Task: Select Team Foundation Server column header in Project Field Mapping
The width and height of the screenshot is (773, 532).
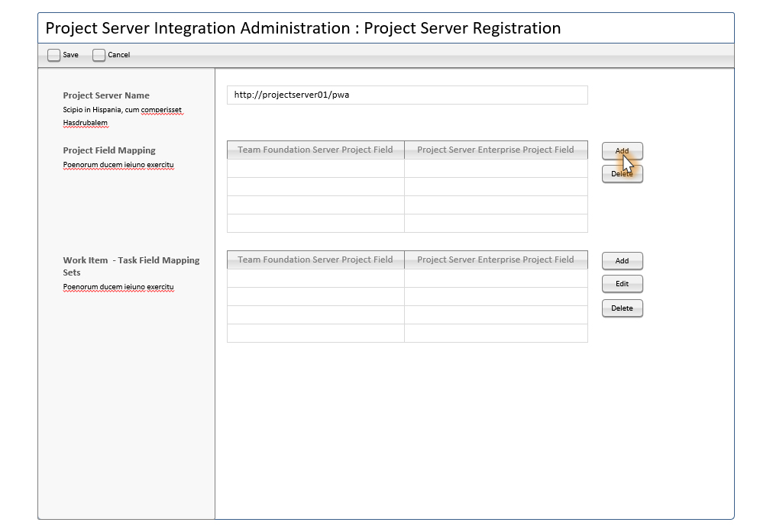Action: tap(315, 150)
